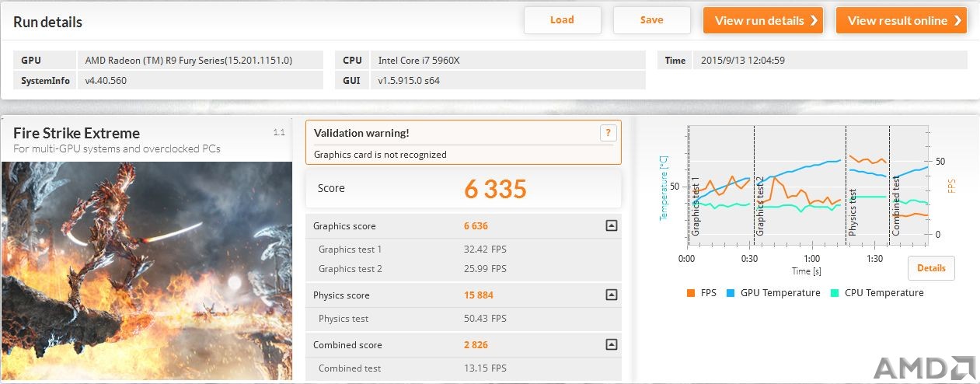Select Combined test value 13.15 FPS
This screenshot has height=384, width=980.
pos(485,368)
